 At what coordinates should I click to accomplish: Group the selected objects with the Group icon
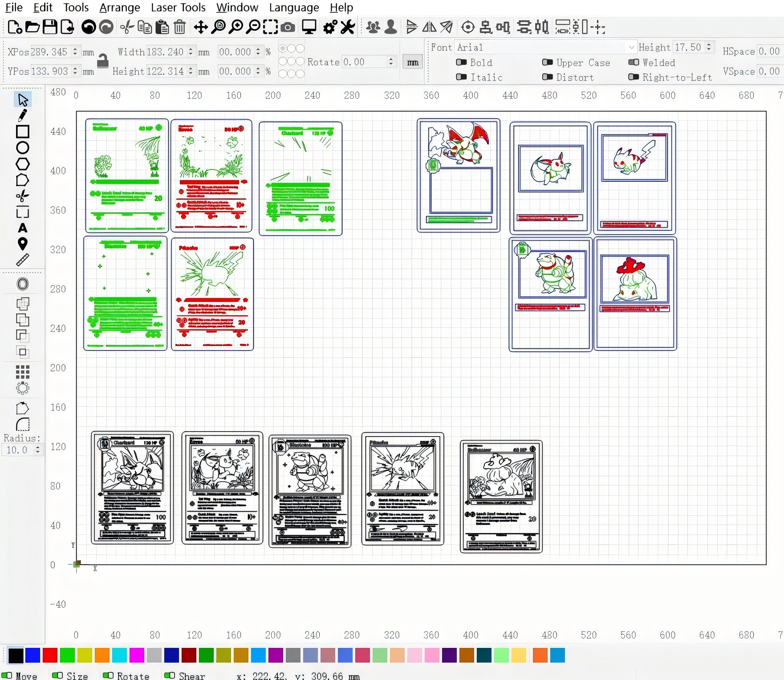click(373, 27)
